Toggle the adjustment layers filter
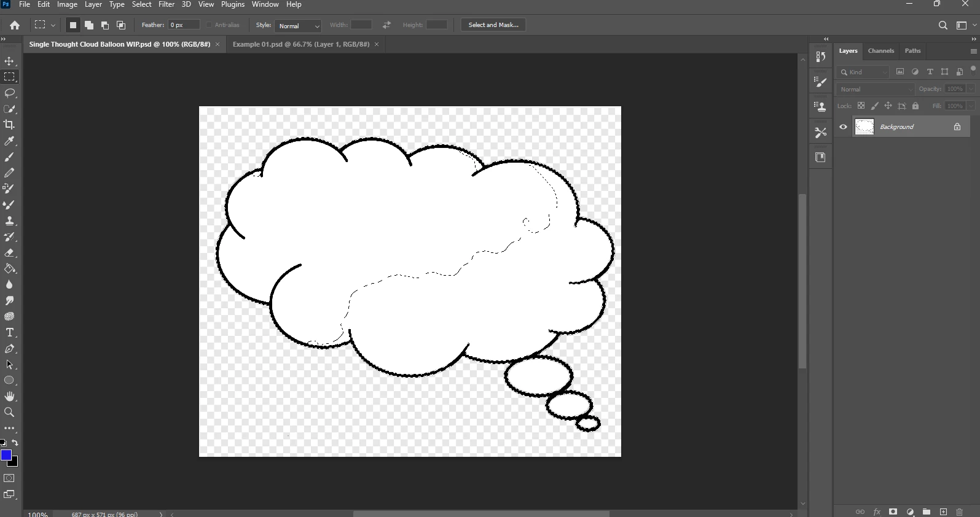This screenshot has height=517, width=980. [915, 72]
